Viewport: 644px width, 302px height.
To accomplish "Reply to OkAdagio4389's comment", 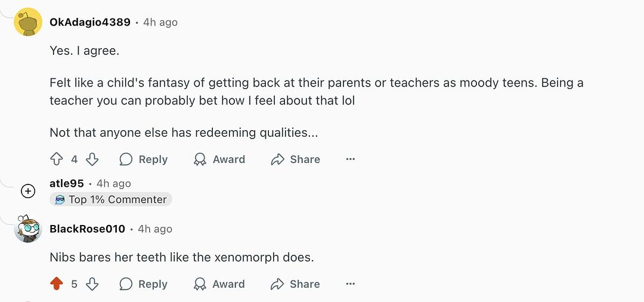I will tap(144, 159).
